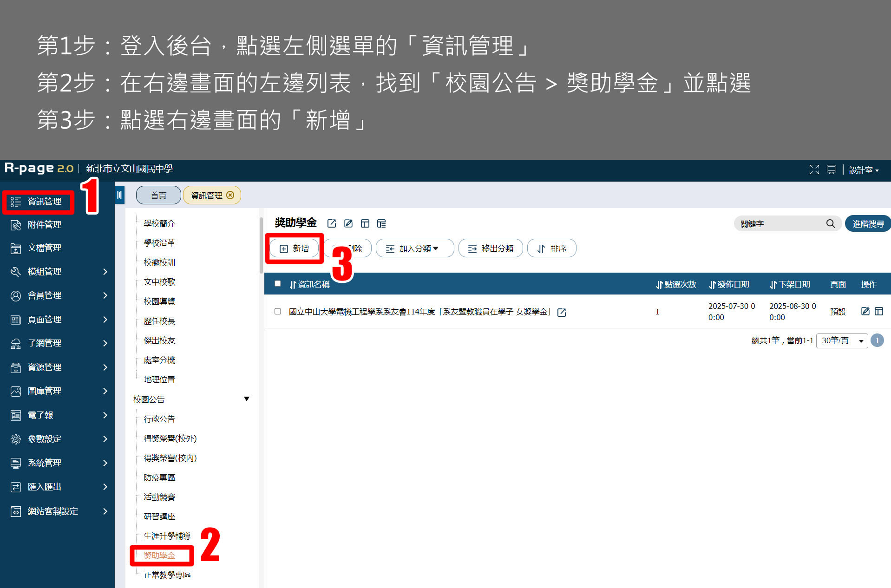Edit the 國立中山大學 row with its pencil icon
Image resolution: width=891 pixels, height=588 pixels.
click(865, 311)
